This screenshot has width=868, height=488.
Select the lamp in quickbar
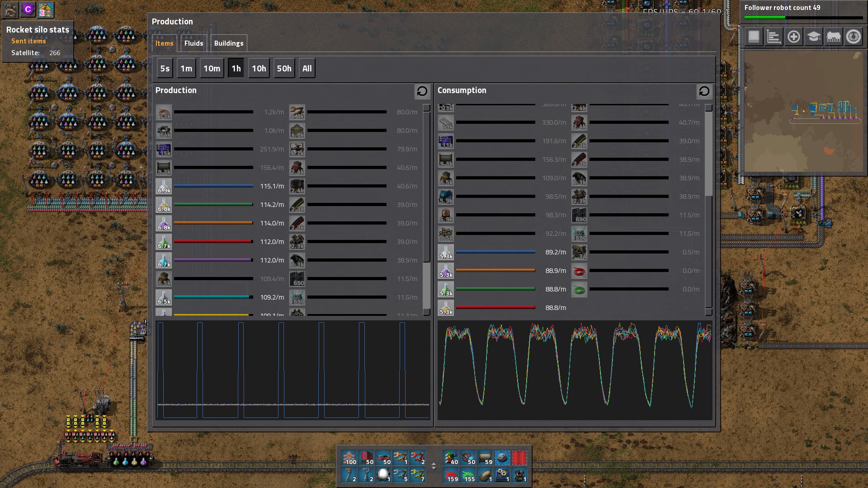point(383,475)
